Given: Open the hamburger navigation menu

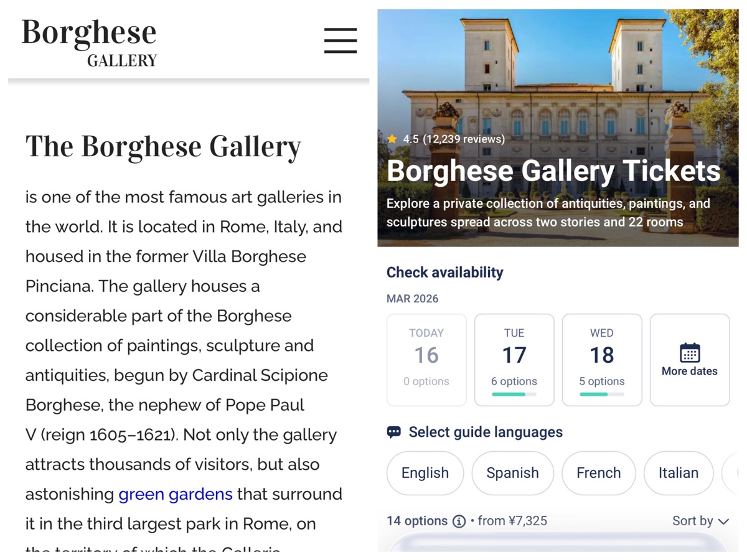Looking at the screenshot, I should click(x=341, y=40).
